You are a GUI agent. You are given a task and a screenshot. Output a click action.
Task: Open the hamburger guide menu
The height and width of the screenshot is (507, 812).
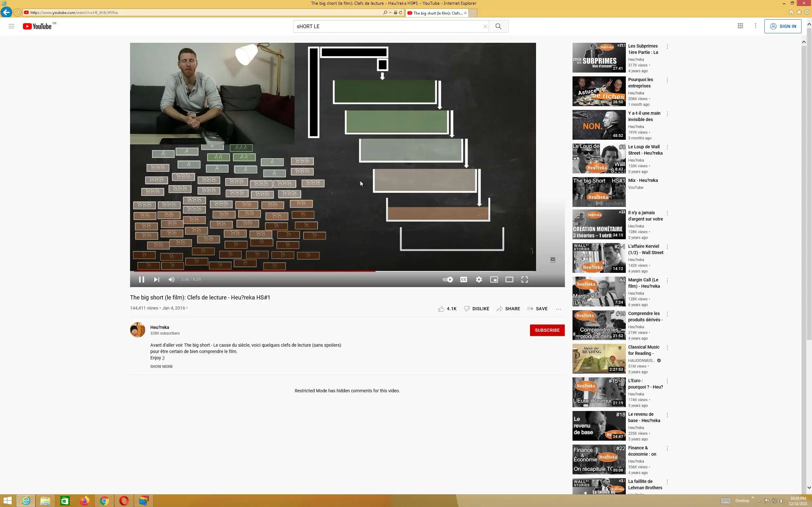11,26
